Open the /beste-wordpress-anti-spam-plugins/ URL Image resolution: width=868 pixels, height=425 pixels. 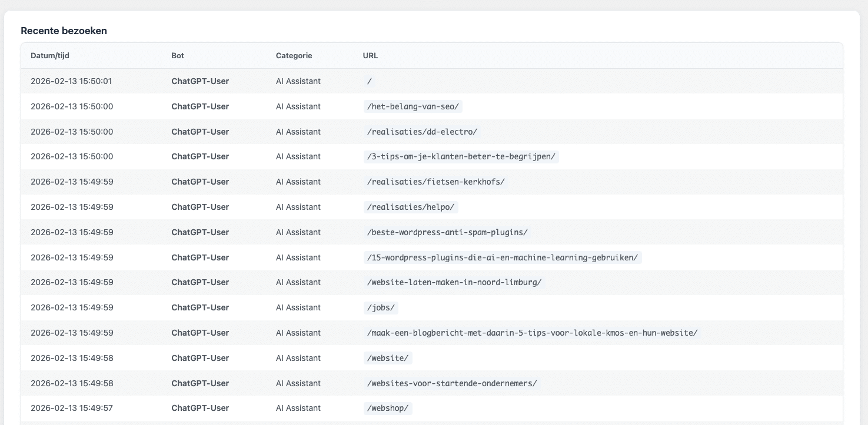[x=447, y=233]
